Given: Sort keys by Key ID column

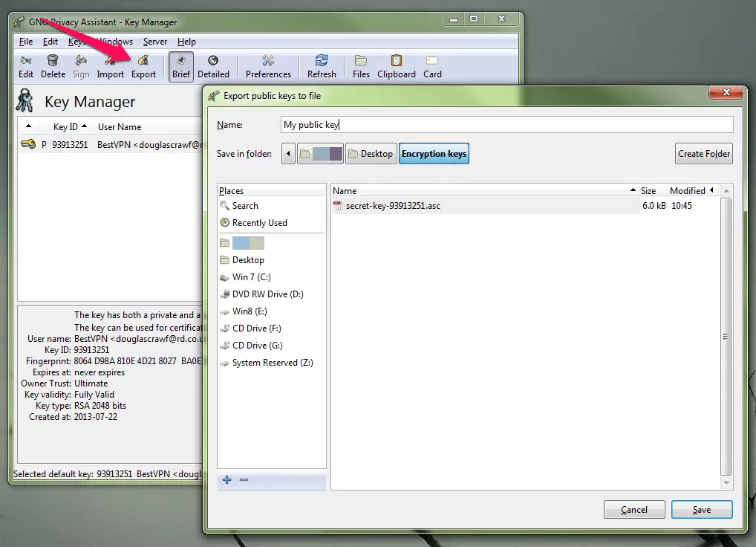Looking at the screenshot, I should tap(70, 127).
